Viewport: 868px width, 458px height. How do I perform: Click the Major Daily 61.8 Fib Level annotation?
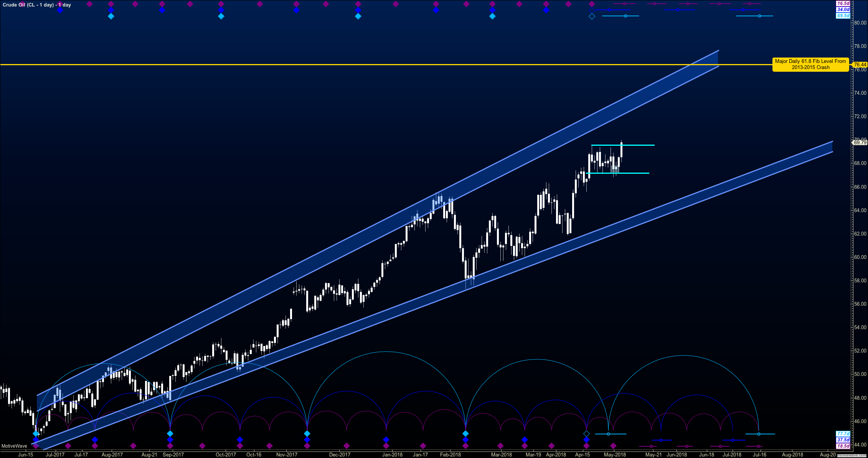810,64
